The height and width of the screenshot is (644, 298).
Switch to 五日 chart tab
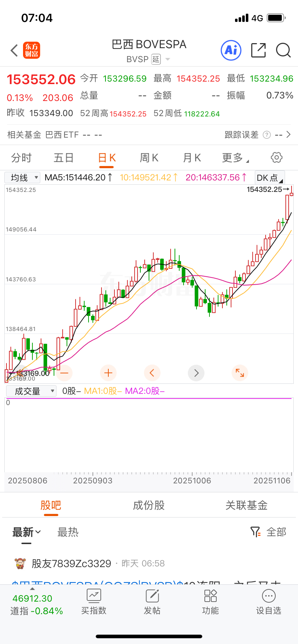64,158
